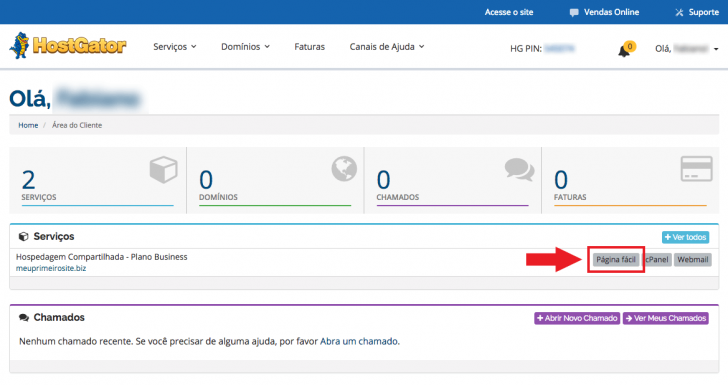
Task: Click the Vendas Online chat icon
Action: 574,13
